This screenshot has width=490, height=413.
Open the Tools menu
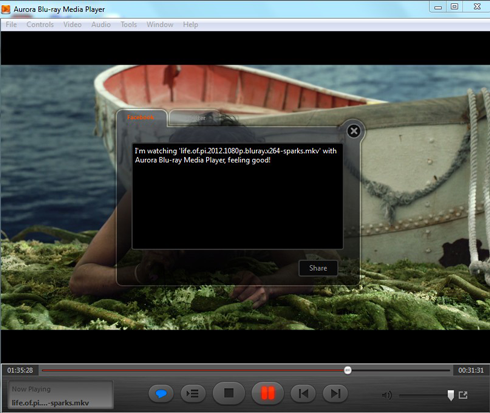(129, 25)
